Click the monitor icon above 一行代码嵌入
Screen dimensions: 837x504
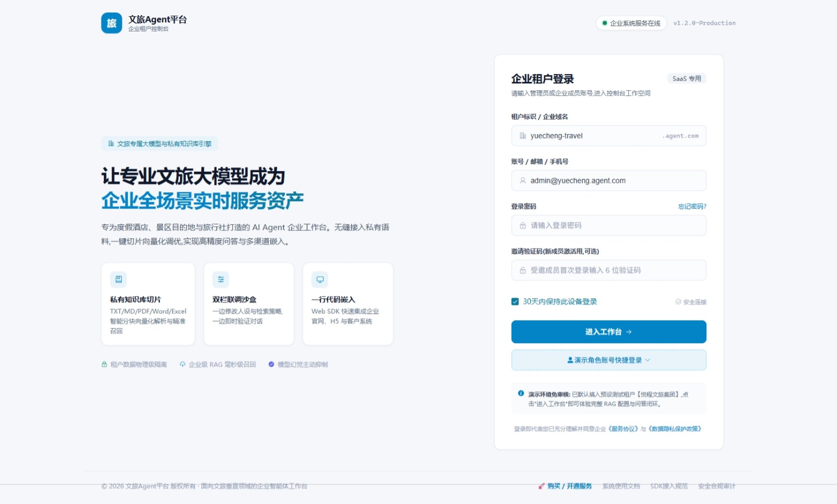tap(320, 279)
